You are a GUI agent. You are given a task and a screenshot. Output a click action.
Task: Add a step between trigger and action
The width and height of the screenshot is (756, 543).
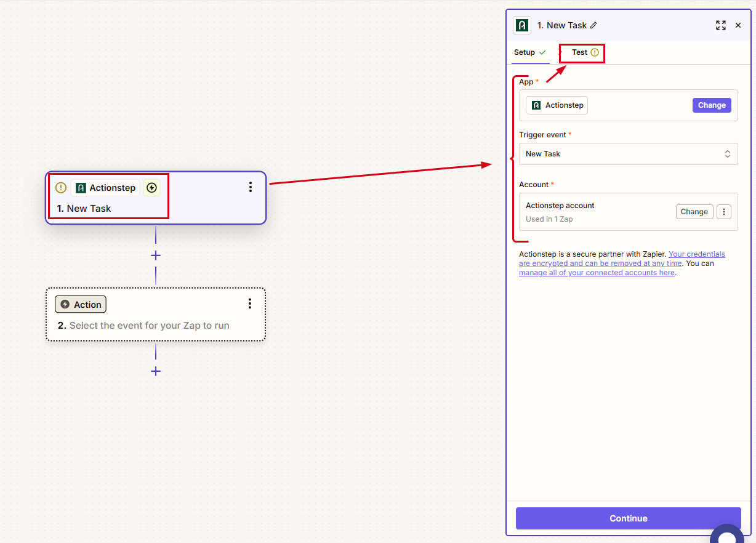156,255
